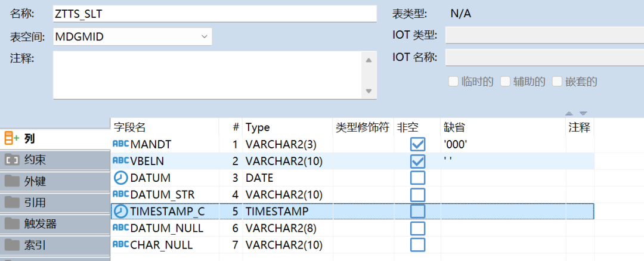The height and width of the screenshot is (261, 644).
Task: Click the expand-down triangle above the table
Action: [583, 113]
